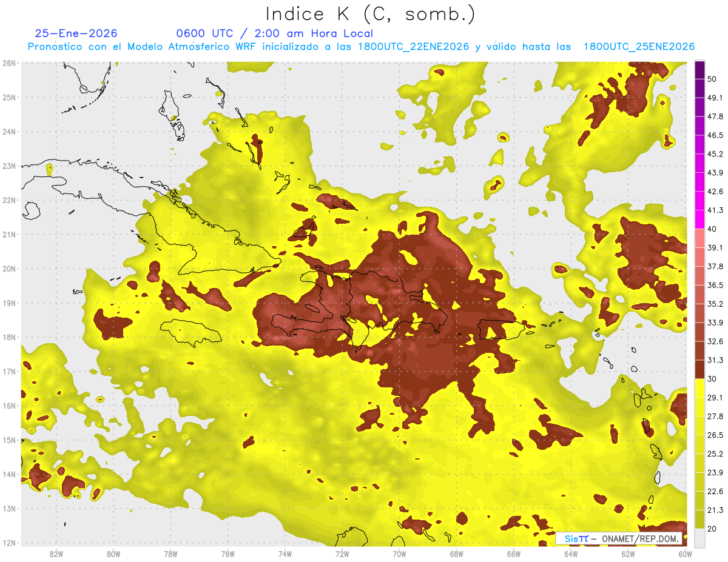Select the 66W longitude label
728x562 pixels.
[x=514, y=554]
